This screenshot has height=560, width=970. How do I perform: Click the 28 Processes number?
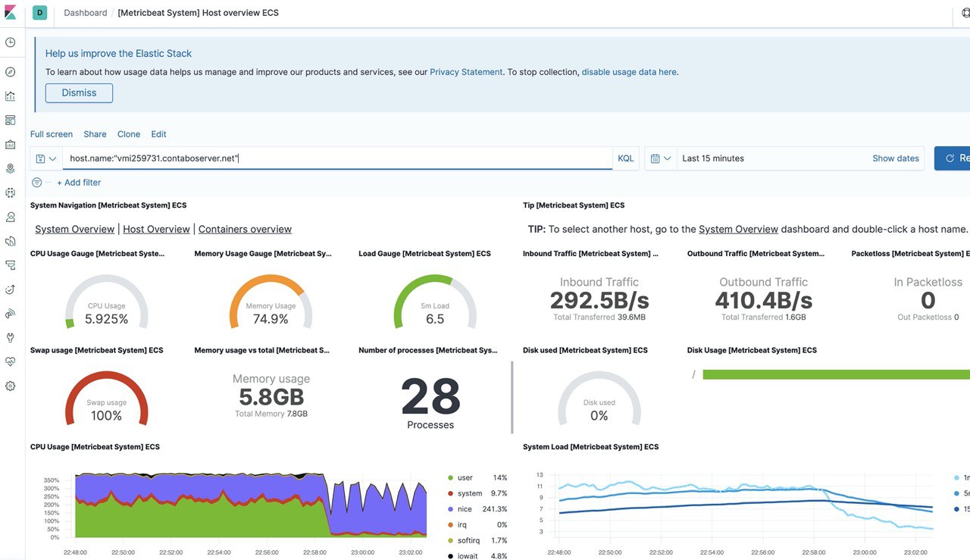coord(430,396)
